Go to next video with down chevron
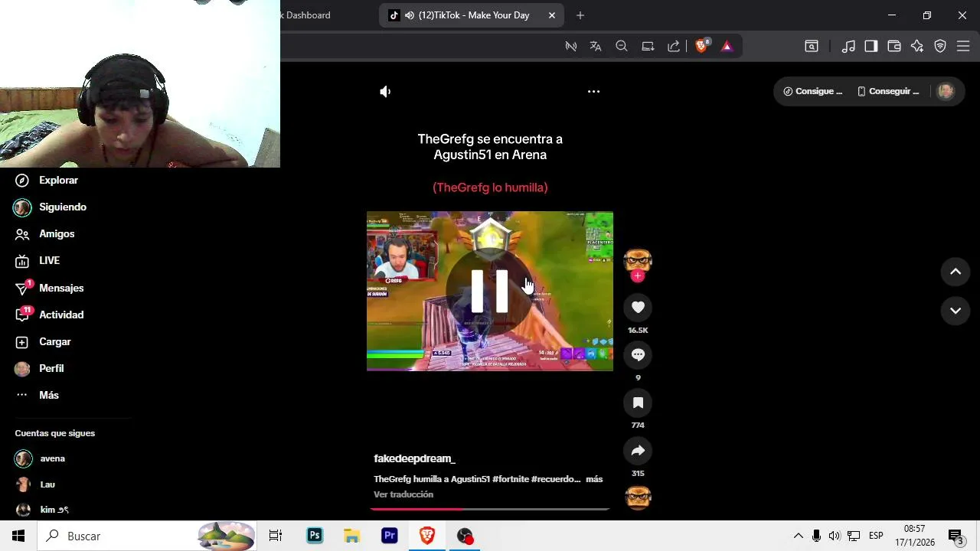This screenshot has height=551, width=980. coord(955,311)
